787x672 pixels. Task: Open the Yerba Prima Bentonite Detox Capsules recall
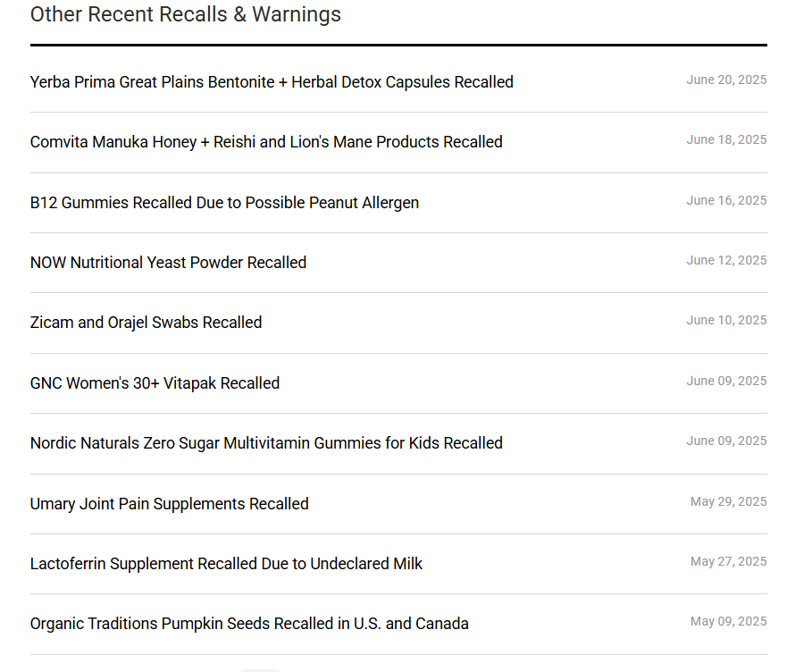tap(272, 82)
